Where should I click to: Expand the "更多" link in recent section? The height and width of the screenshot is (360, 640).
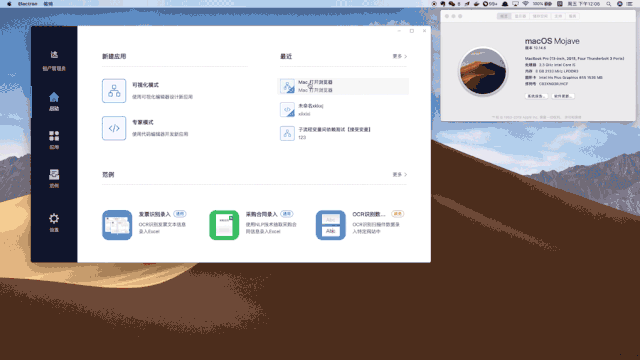pos(400,56)
